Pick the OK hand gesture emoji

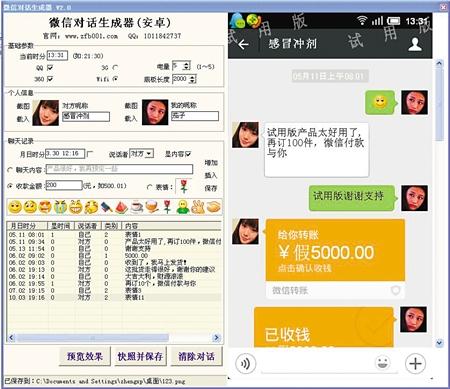point(198,207)
